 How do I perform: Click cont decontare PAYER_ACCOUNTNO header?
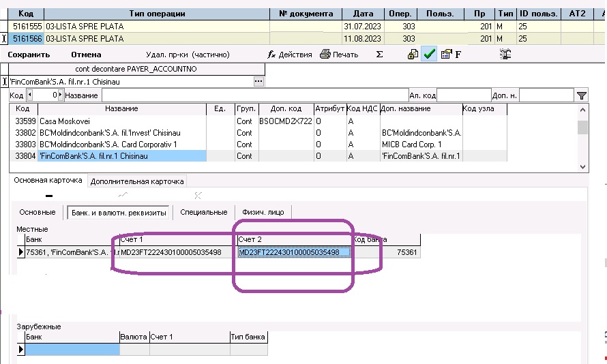click(136, 69)
